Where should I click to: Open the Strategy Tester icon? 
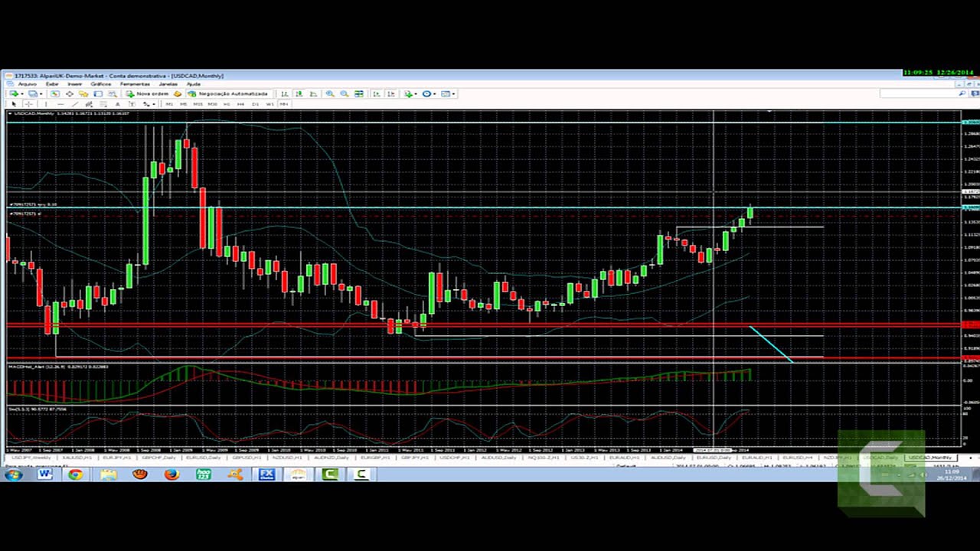(113, 93)
